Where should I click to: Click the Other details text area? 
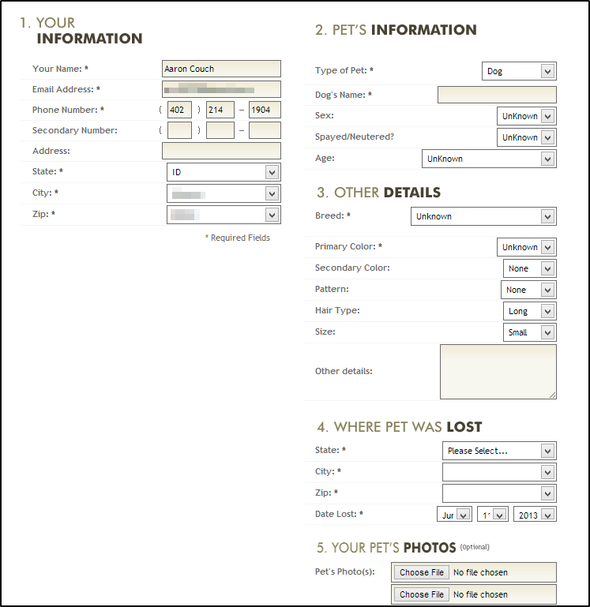point(498,372)
